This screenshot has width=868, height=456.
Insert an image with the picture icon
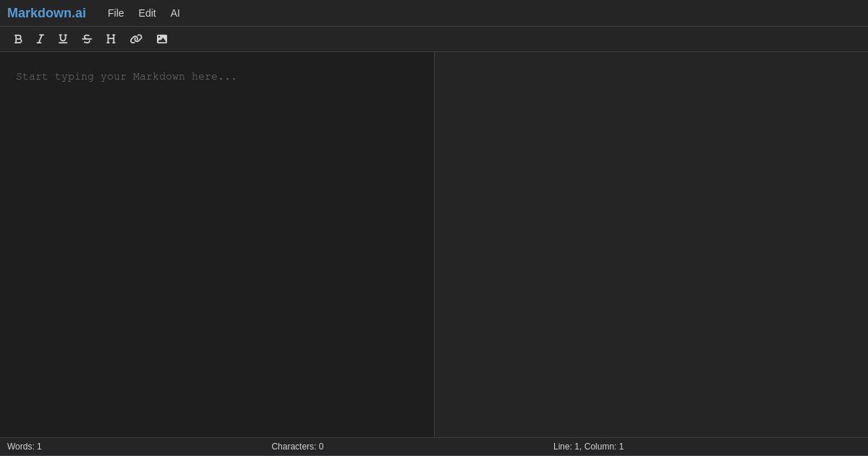pos(161,39)
